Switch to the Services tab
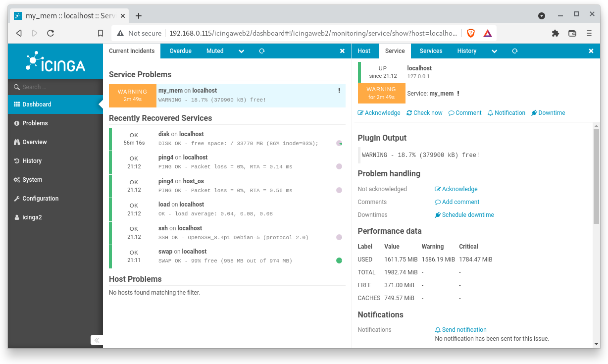 (x=430, y=51)
